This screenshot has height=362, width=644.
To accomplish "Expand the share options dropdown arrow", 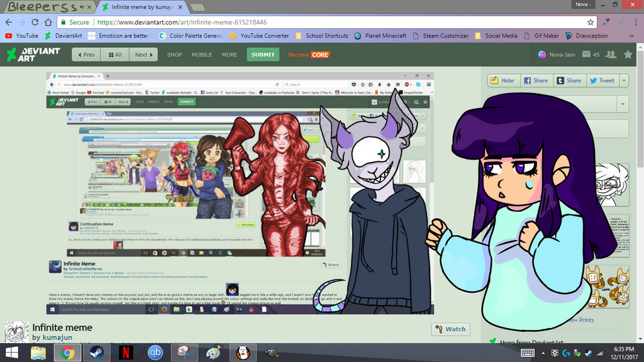I will point(624,80).
